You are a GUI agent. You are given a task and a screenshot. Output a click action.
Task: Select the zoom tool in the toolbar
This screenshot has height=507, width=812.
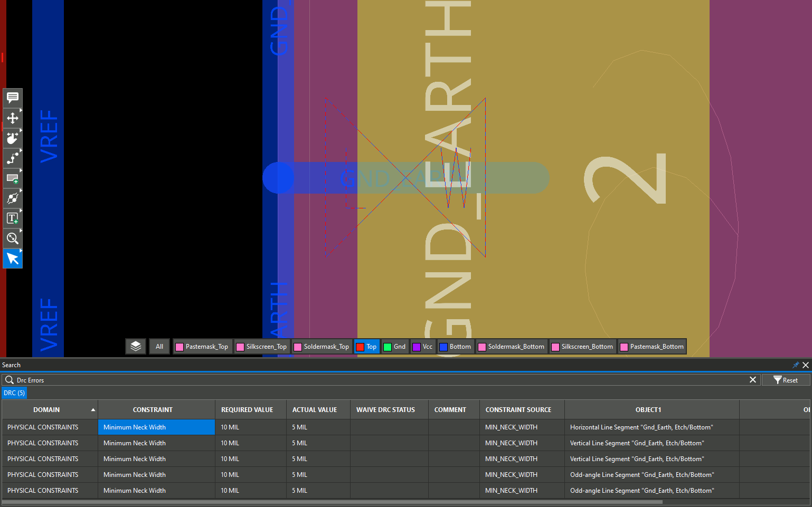click(x=12, y=238)
